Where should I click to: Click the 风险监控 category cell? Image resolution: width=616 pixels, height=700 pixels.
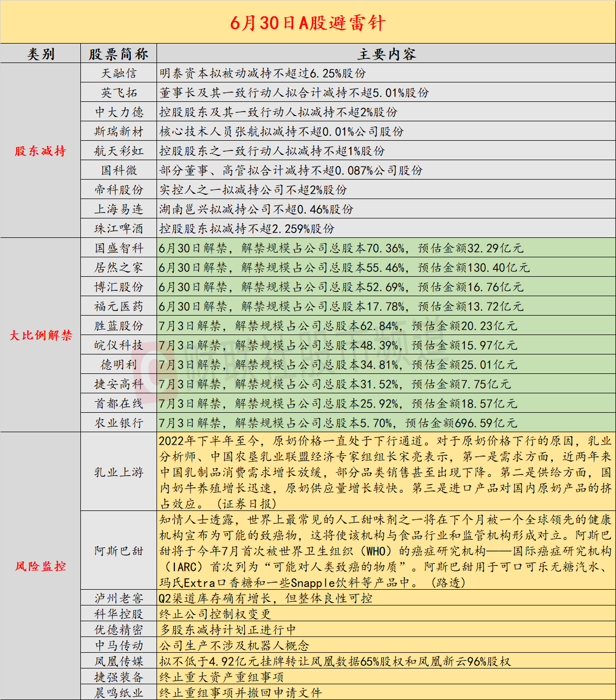pyautogui.click(x=40, y=566)
